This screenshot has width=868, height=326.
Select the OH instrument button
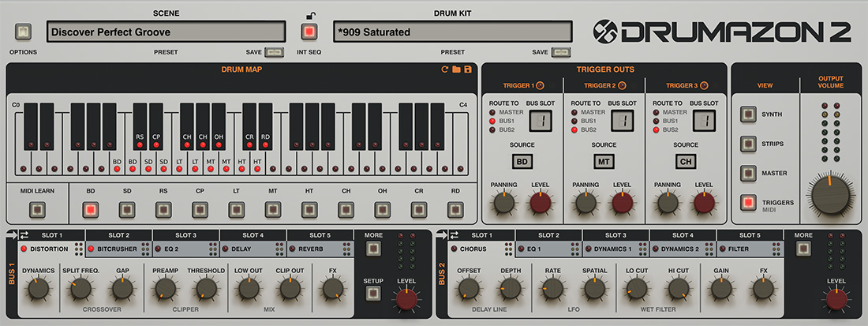tap(383, 210)
